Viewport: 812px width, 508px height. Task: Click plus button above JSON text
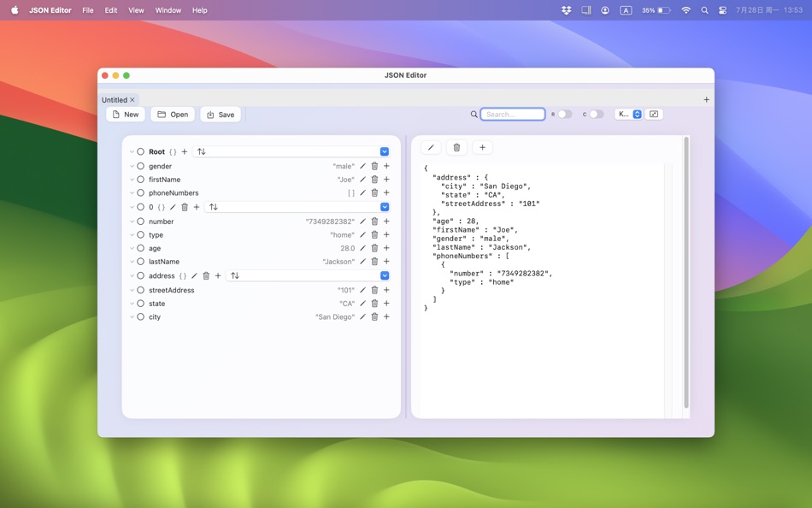pos(482,148)
